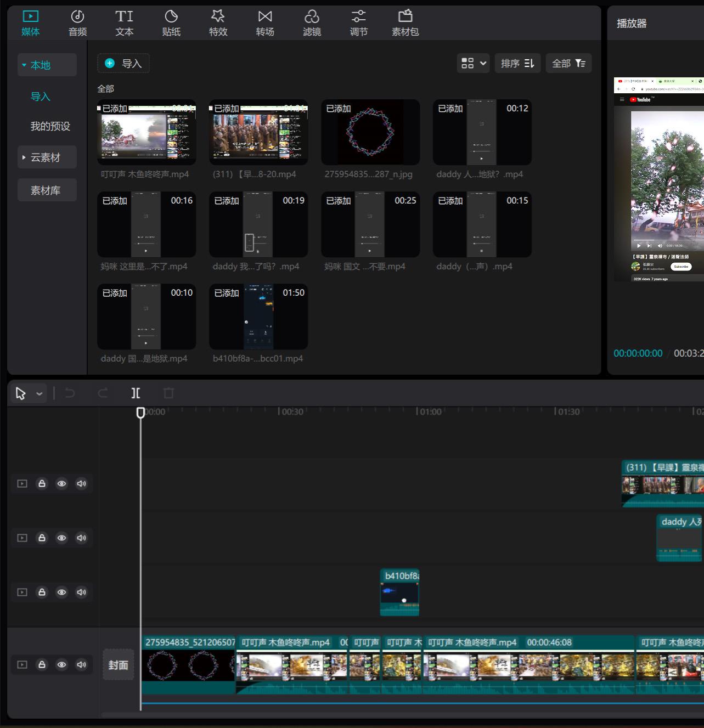
Task: Click the 播放器 player panel title
Action: pyautogui.click(x=632, y=23)
